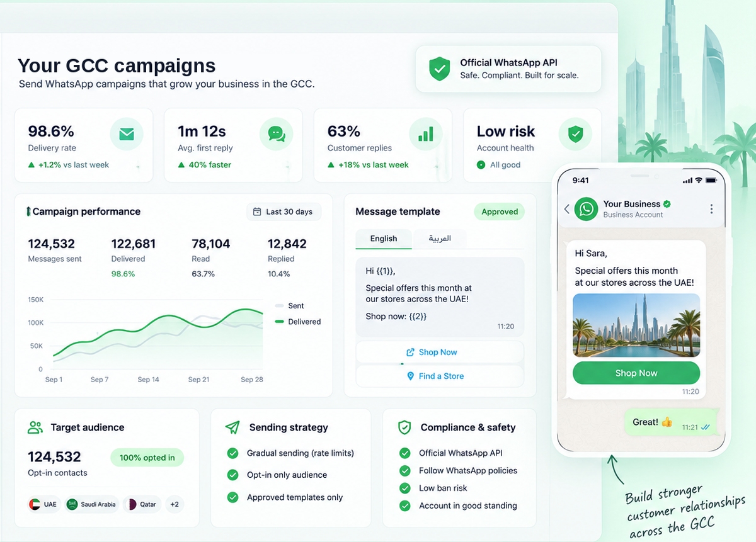Click the 63% Customer replies value
The height and width of the screenshot is (542, 756).
click(x=344, y=132)
